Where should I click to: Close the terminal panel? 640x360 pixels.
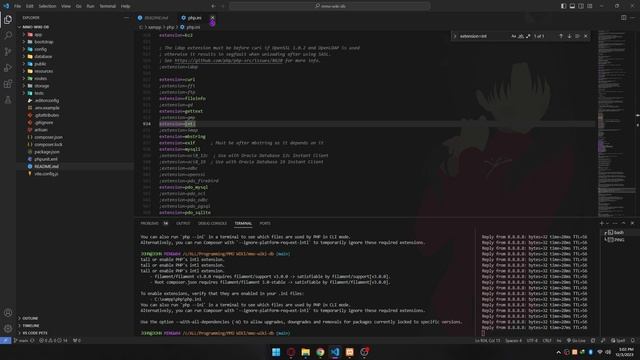pos(632,224)
